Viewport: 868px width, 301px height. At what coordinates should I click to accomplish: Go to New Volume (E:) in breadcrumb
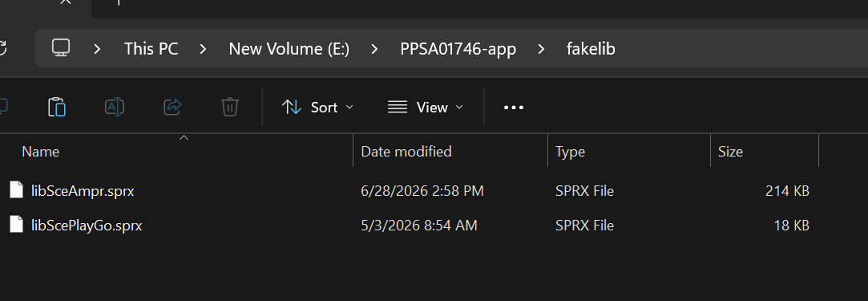289,49
